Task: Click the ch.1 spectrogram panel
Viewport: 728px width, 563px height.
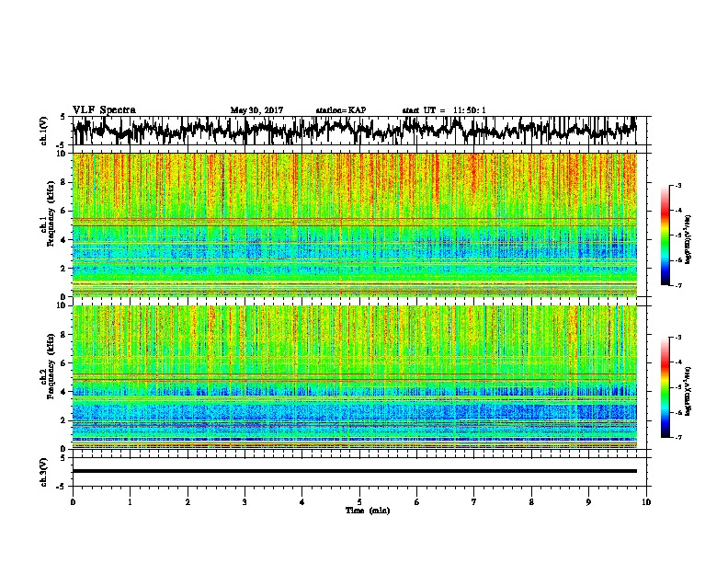Action: [355, 224]
